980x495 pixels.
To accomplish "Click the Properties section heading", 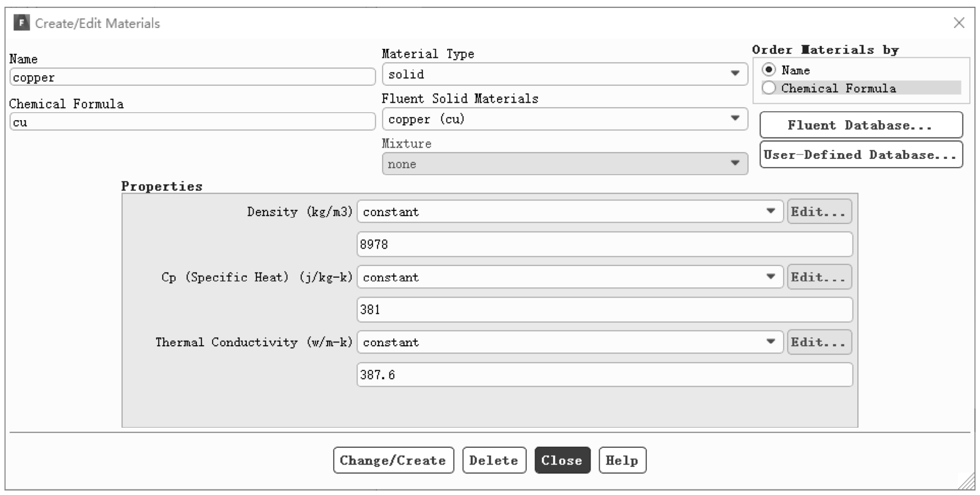I will tap(162, 186).
